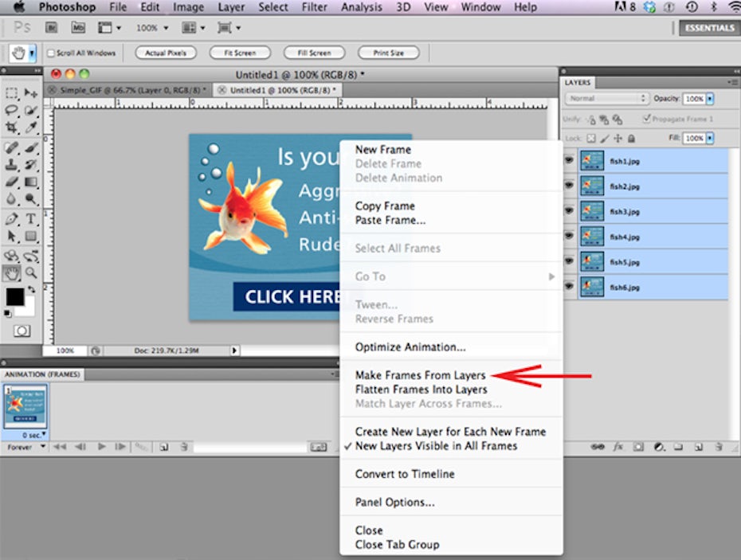The image size is (741, 560).
Task: Select frame 1 thumbnail in Animation panel
Action: coord(25,407)
